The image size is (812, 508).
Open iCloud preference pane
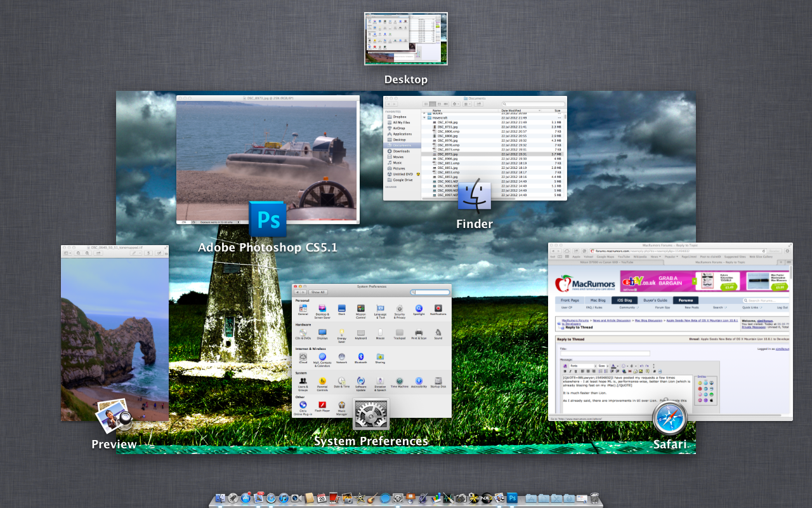303,359
